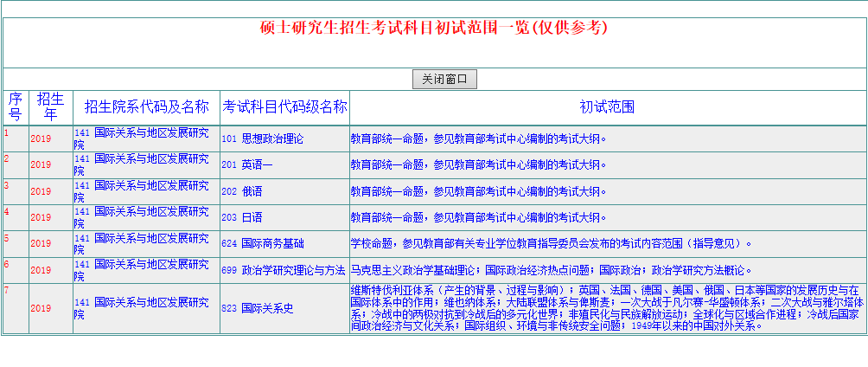The height and width of the screenshot is (367, 868).
Task: Open the 101 思想政治理论 subject entry
Action: pyautogui.click(x=263, y=138)
